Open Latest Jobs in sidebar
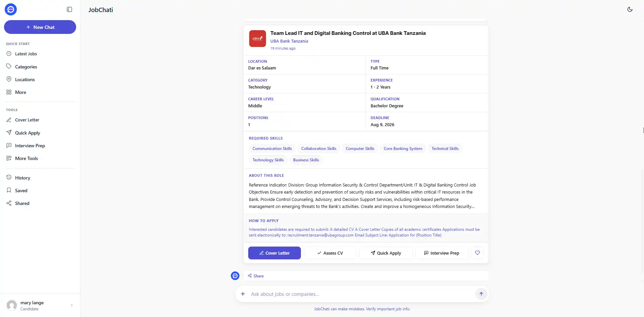 point(40,54)
